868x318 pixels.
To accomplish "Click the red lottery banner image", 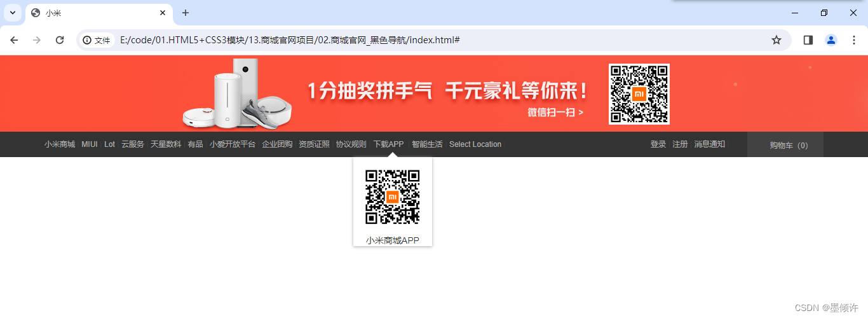I will coord(434,93).
